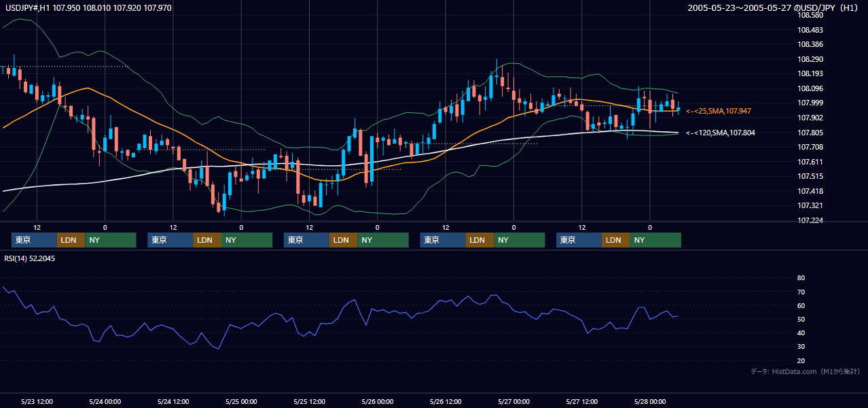The width and height of the screenshot is (868, 408).
Task: Click price axis label 107.708
Action: point(810,147)
